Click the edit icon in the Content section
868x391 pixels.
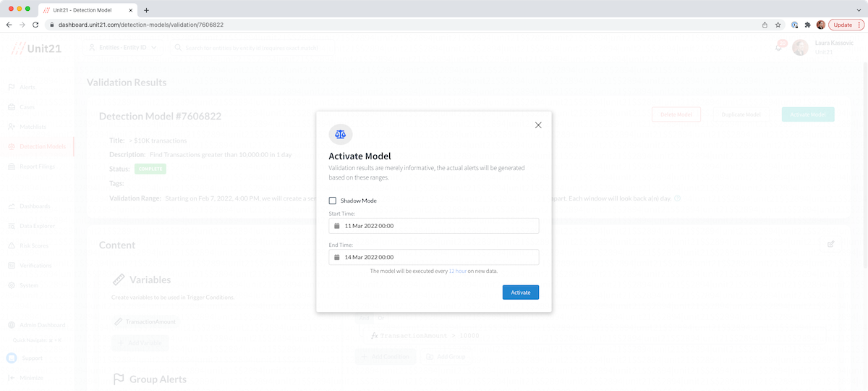coord(830,245)
